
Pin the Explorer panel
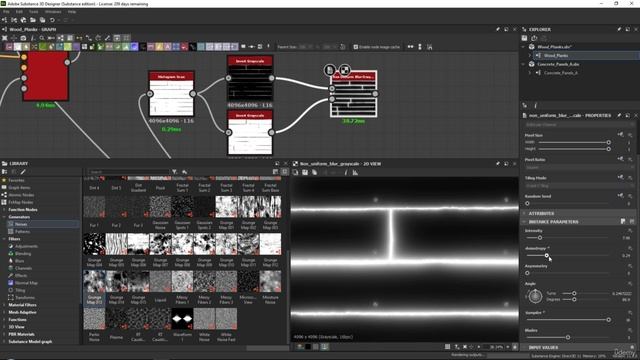point(619,29)
